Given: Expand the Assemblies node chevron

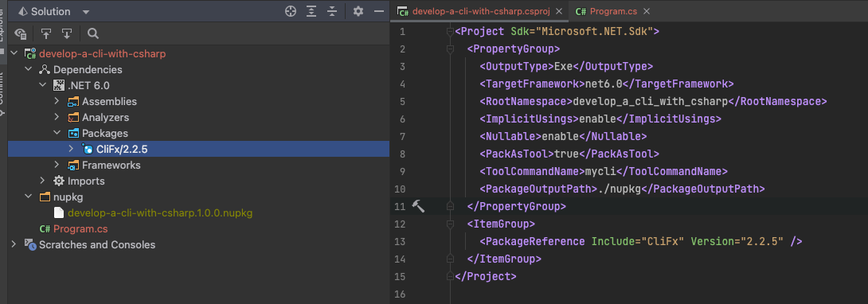Looking at the screenshot, I should [57, 101].
